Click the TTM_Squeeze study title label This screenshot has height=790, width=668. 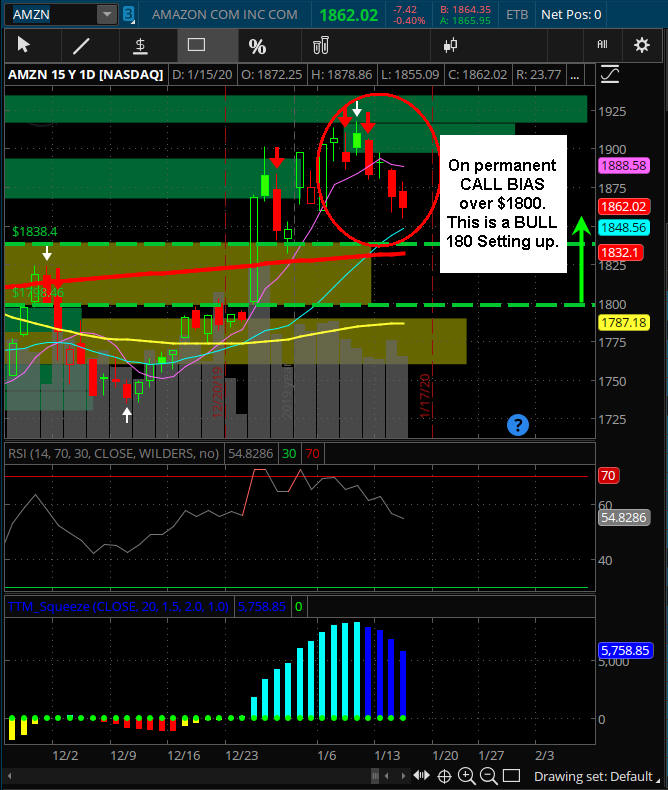coord(118,607)
